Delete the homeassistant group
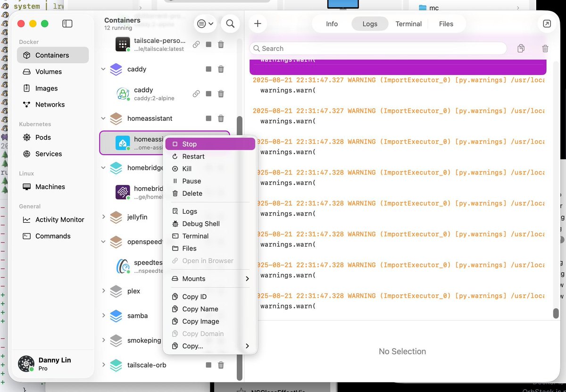Image resolution: width=566 pixels, height=392 pixels. [x=221, y=118]
